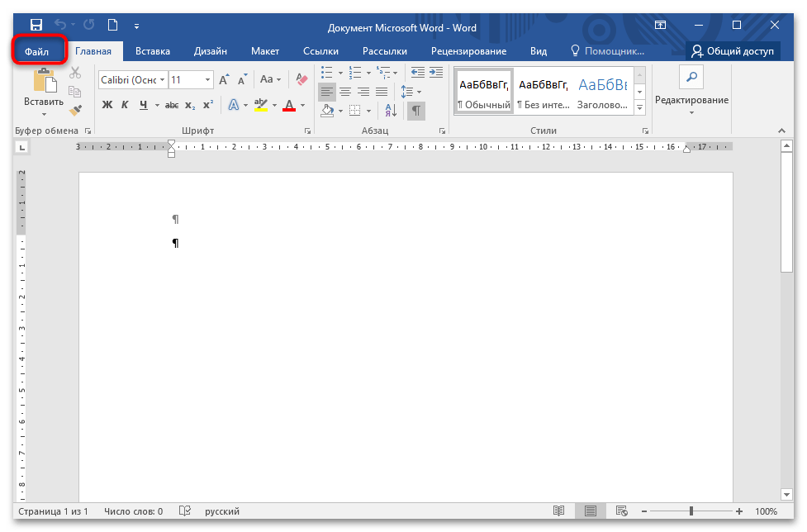Toggle bold Ж formatting
Image resolution: width=807 pixels, height=532 pixels.
click(107, 105)
